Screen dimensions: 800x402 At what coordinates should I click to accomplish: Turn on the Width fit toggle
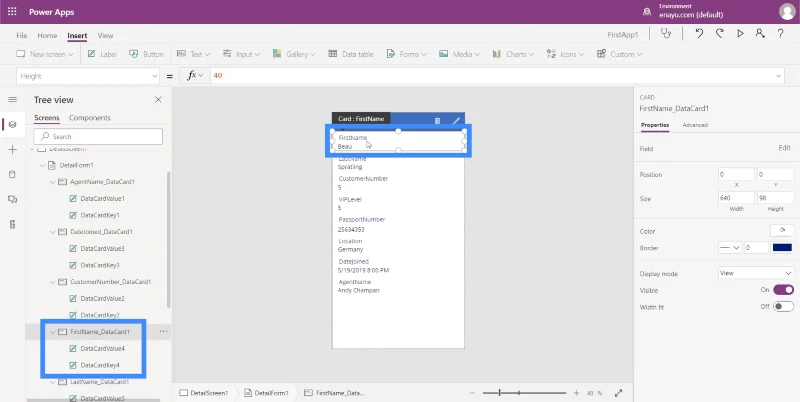tap(783, 307)
